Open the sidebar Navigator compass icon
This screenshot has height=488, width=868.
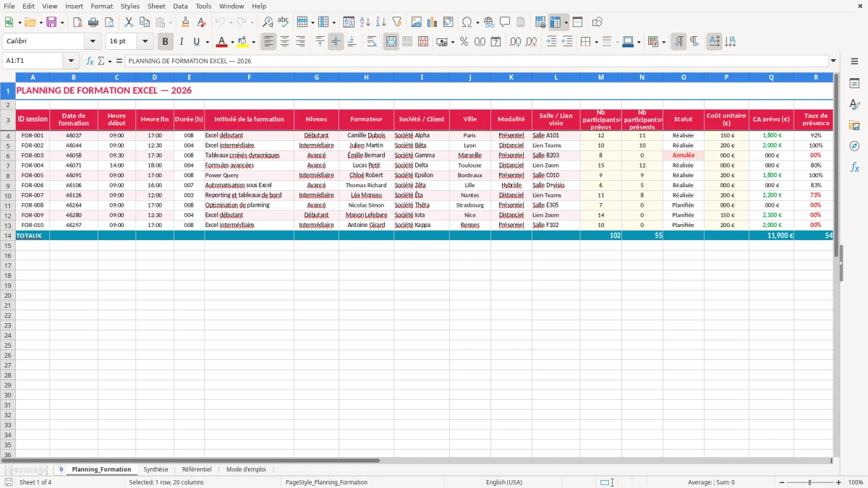tap(854, 146)
